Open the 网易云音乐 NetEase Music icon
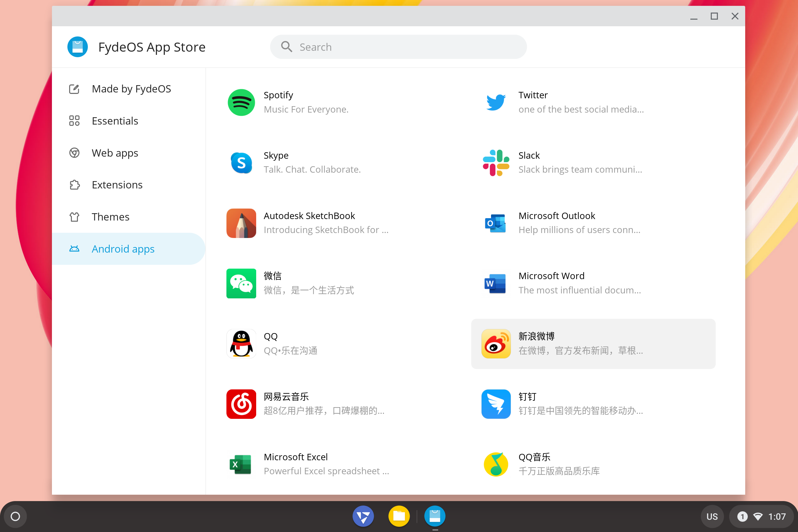Screen dimensions: 798x532 (241, 404)
